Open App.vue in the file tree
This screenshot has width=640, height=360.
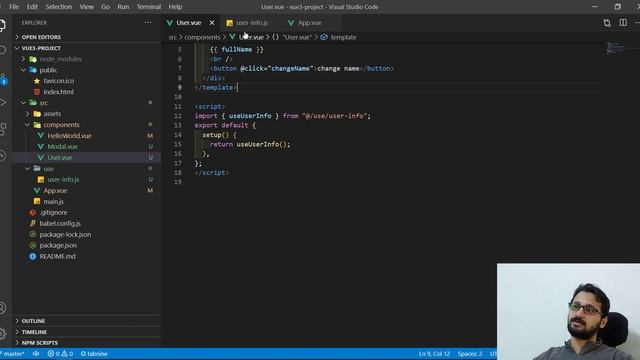click(x=55, y=191)
